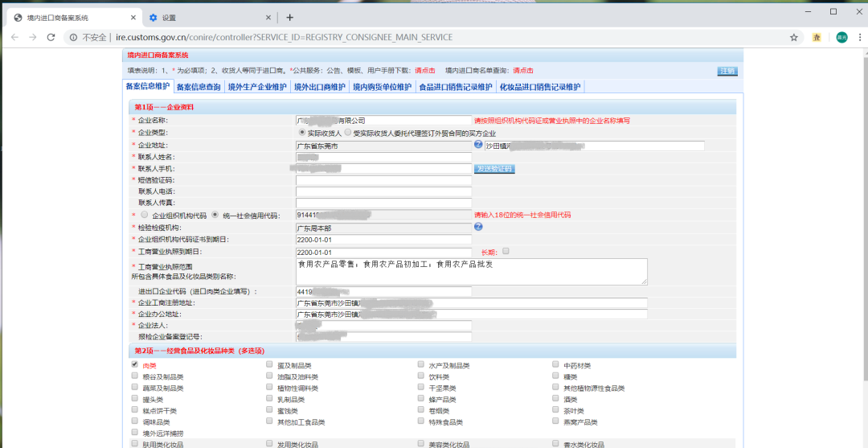Bookmark this page using the star icon
The image size is (868, 448).
(794, 37)
